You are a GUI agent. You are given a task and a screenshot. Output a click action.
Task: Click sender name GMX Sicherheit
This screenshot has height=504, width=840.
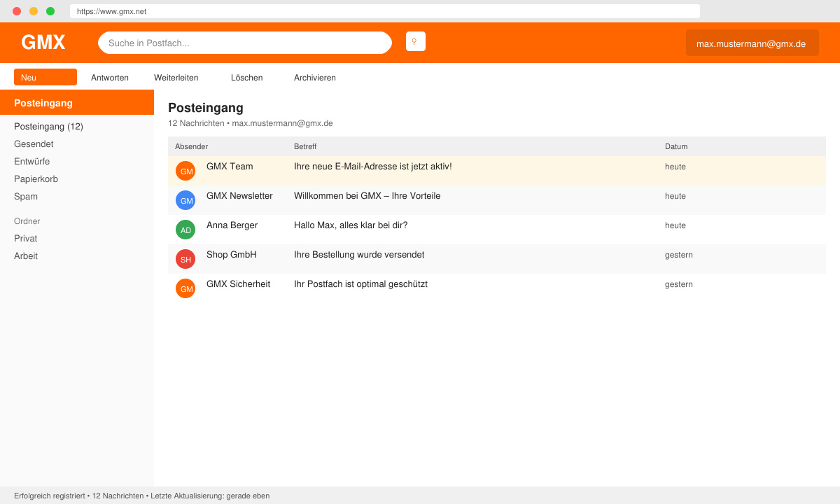tap(239, 284)
